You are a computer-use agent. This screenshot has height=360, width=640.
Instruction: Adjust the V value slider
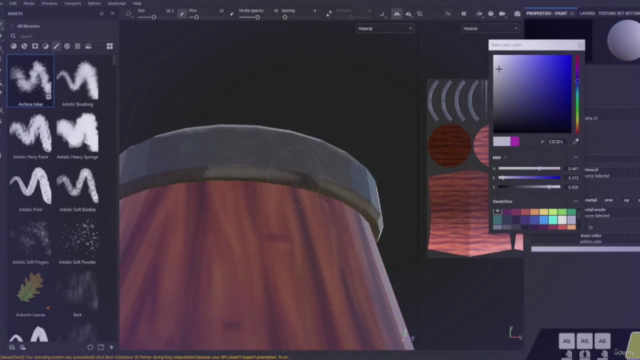(529, 187)
